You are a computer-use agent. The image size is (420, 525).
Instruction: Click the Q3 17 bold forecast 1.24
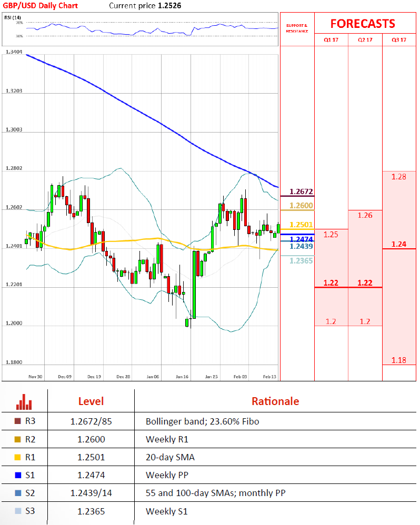click(399, 245)
